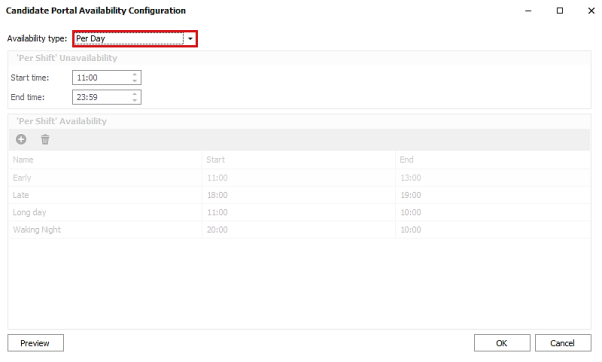602x362 pixels.
Task: Select the Late shift row
Action: [x=299, y=195]
